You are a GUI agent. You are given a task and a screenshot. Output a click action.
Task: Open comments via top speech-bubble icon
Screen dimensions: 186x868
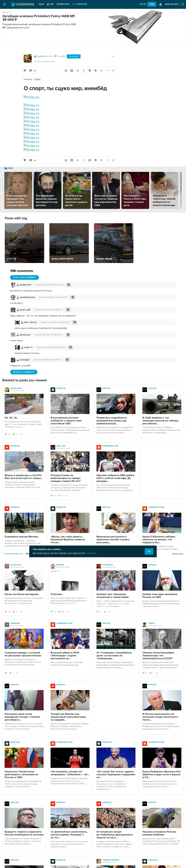[31, 70]
